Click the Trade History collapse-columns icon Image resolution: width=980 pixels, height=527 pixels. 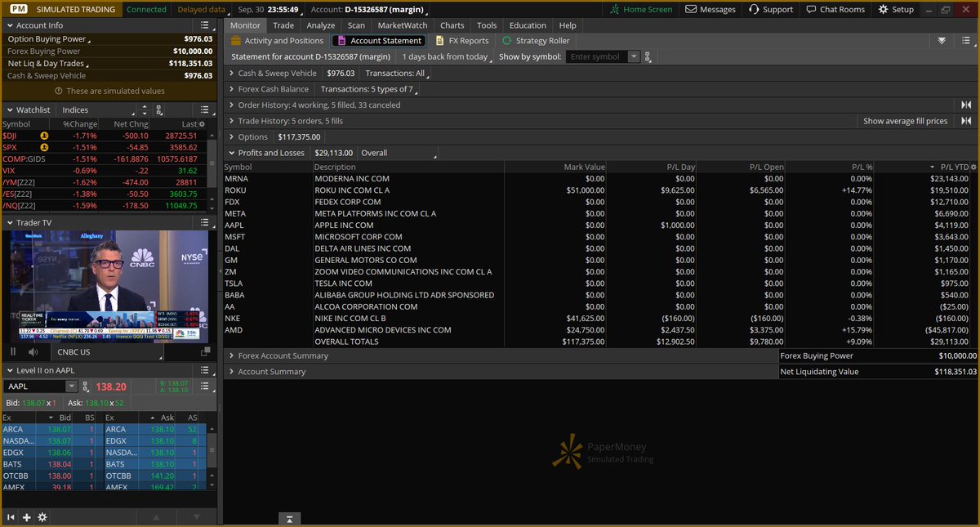point(966,121)
